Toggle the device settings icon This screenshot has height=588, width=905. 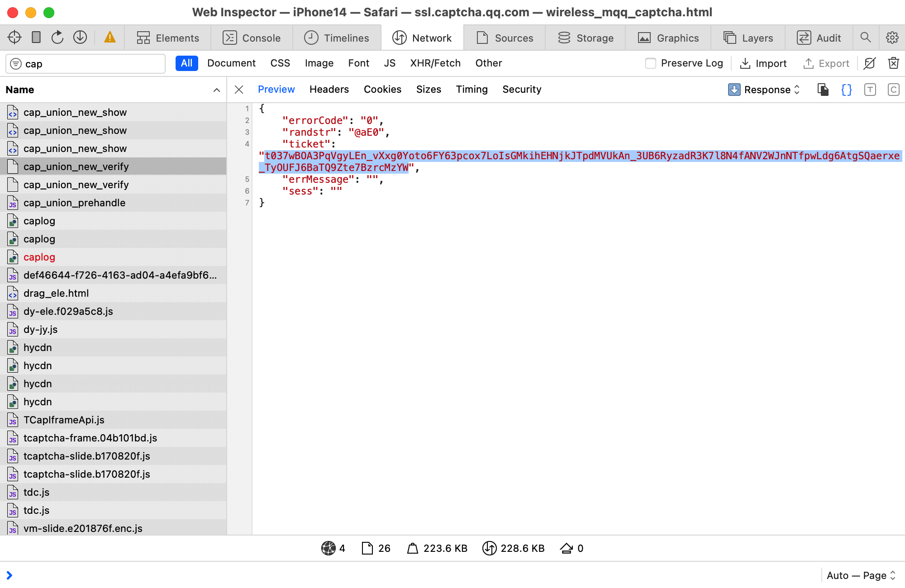[36, 38]
